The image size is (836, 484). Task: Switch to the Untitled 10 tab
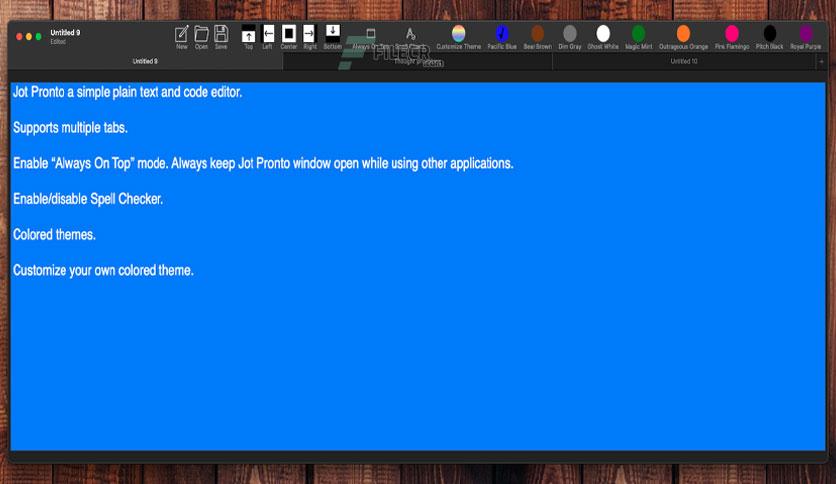684,61
